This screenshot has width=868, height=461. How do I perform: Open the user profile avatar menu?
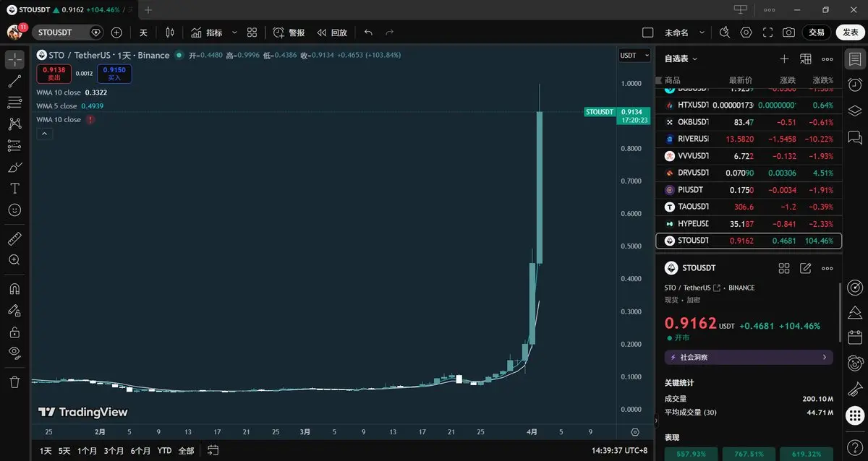[16, 33]
